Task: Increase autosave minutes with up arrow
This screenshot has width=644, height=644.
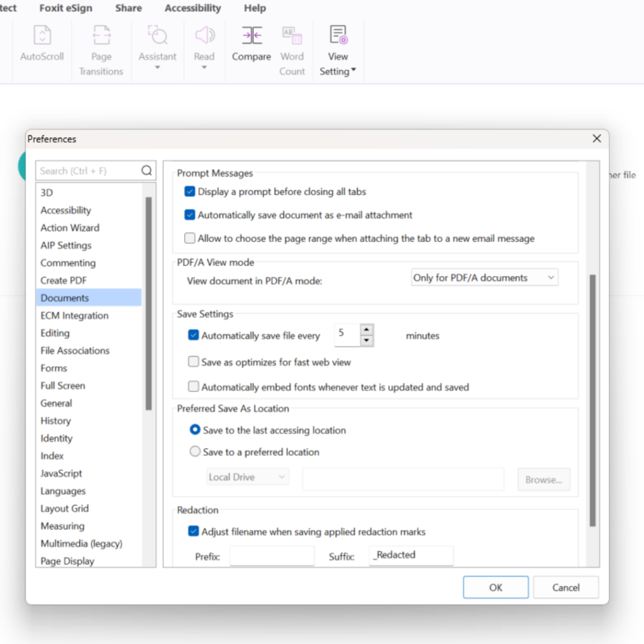Action: 367,330
